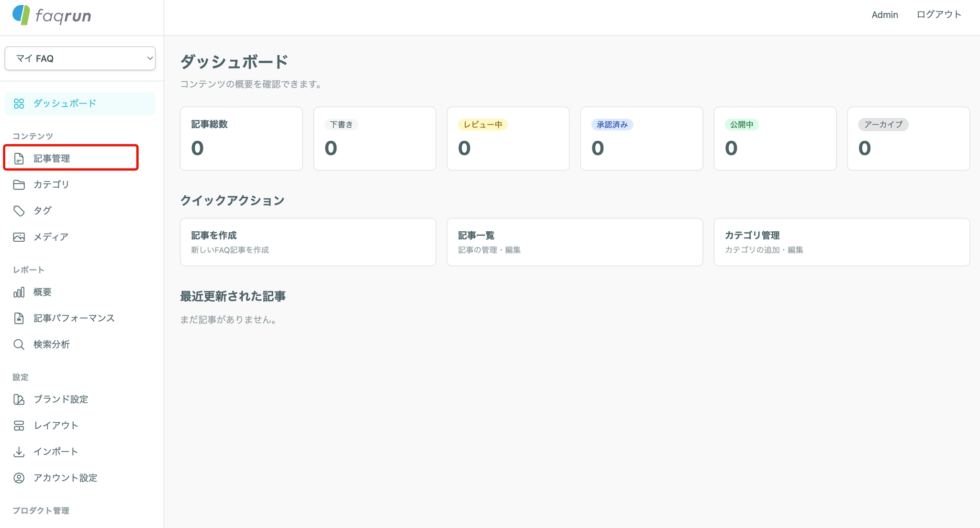Click the faqrun logo icon

point(21,15)
